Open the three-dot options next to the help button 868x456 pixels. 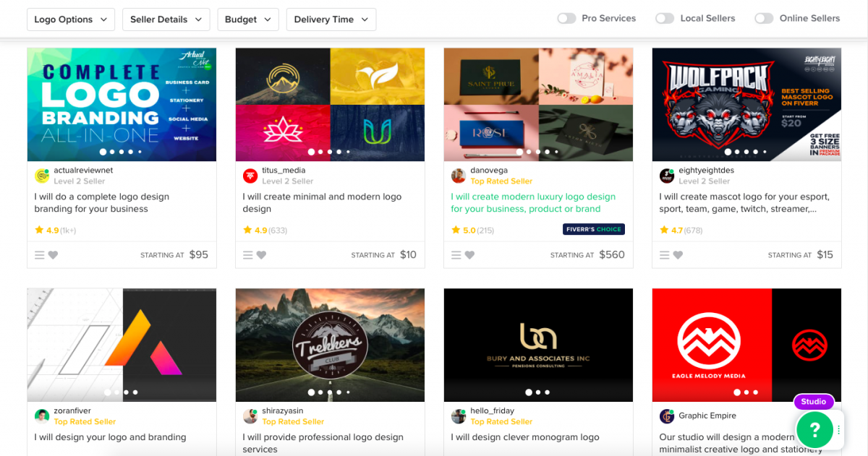[838, 429]
